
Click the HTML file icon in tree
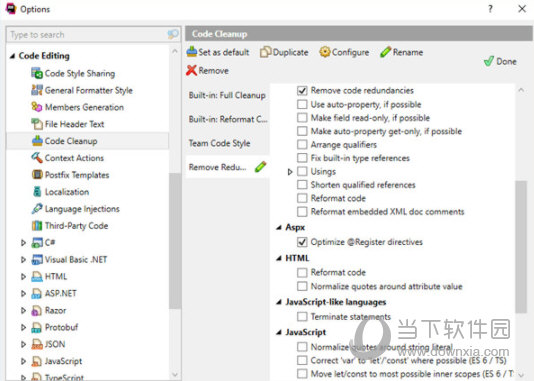click(x=37, y=276)
